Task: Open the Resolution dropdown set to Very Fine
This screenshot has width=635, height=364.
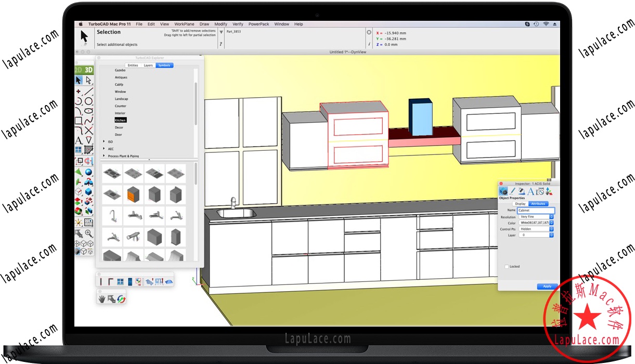Action: tap(535, 217)
